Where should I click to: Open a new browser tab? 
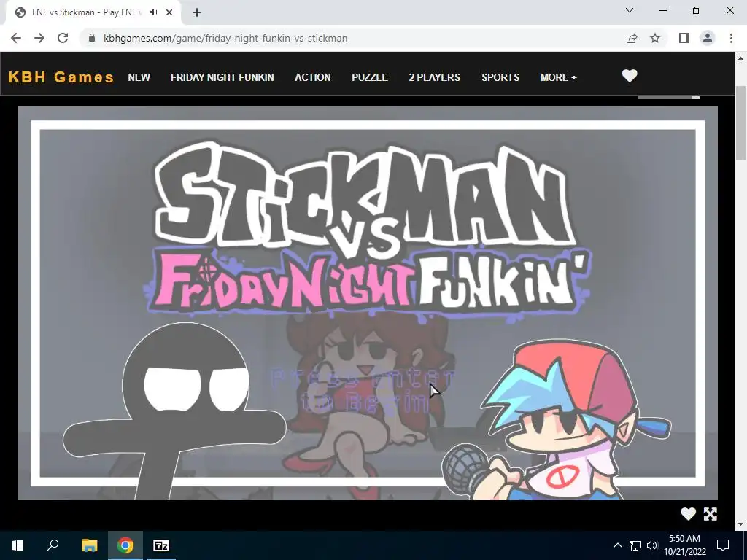197,12
